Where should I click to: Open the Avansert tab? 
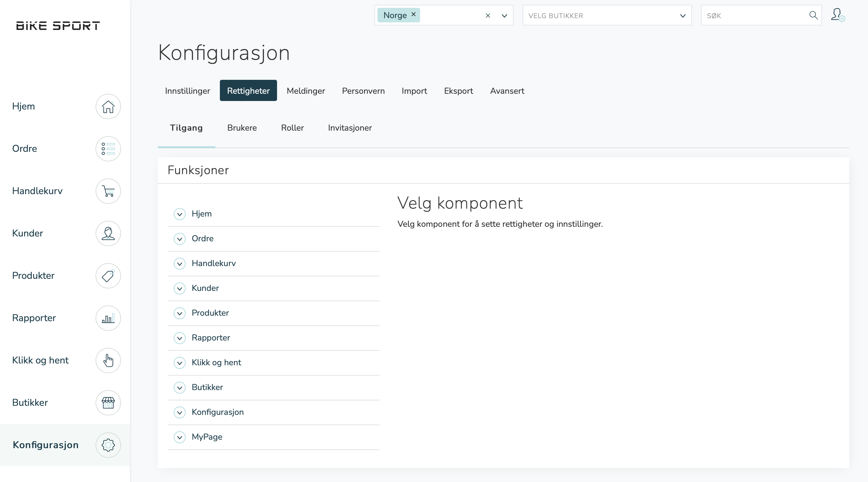pyautogui.click(x=507, y=91)
